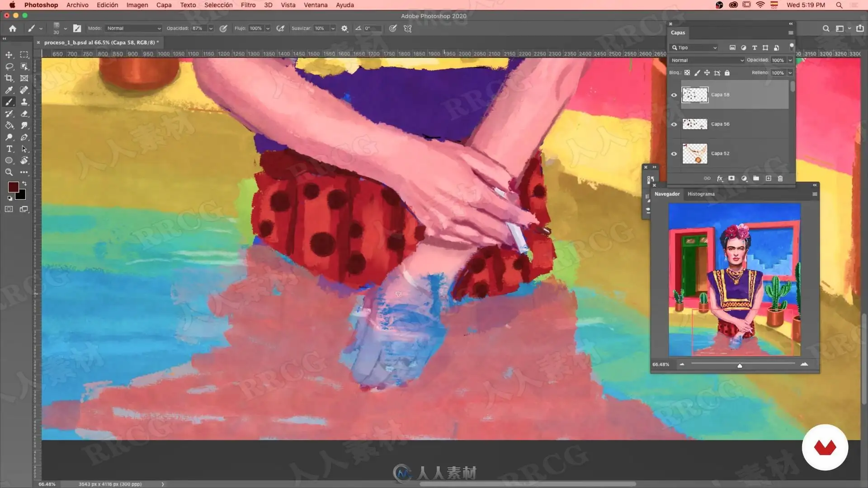
Task: Open brush smoothing options gear
Action: coord(344,28)
